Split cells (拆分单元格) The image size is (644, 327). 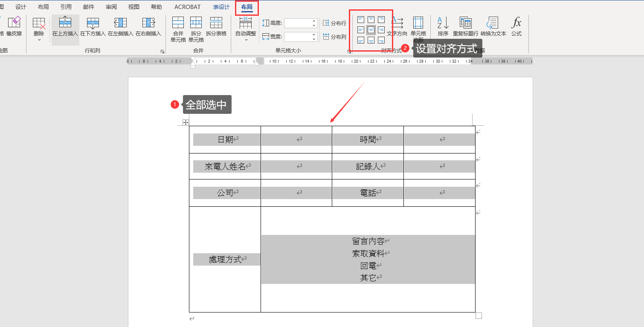pos(196,29)
